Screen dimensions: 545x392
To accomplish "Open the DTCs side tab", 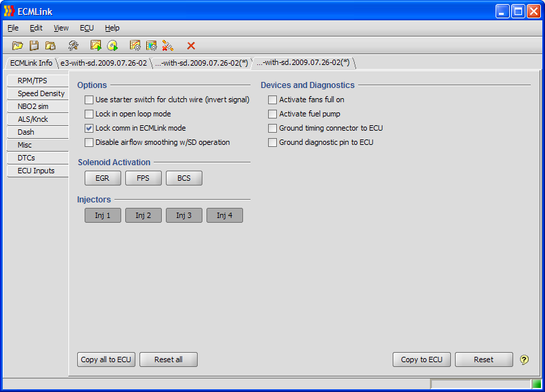I will pyautogui.click(x=27, y=158).
